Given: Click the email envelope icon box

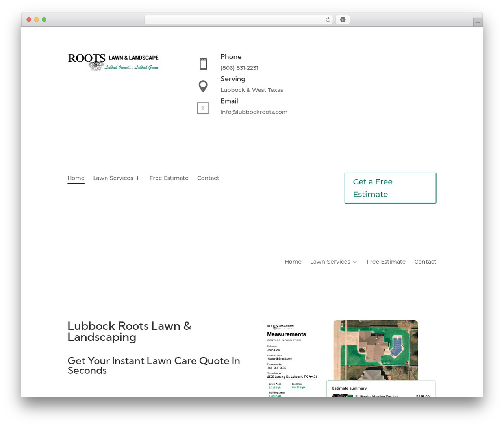Looking at the screenshot, I should coord(203,108).
